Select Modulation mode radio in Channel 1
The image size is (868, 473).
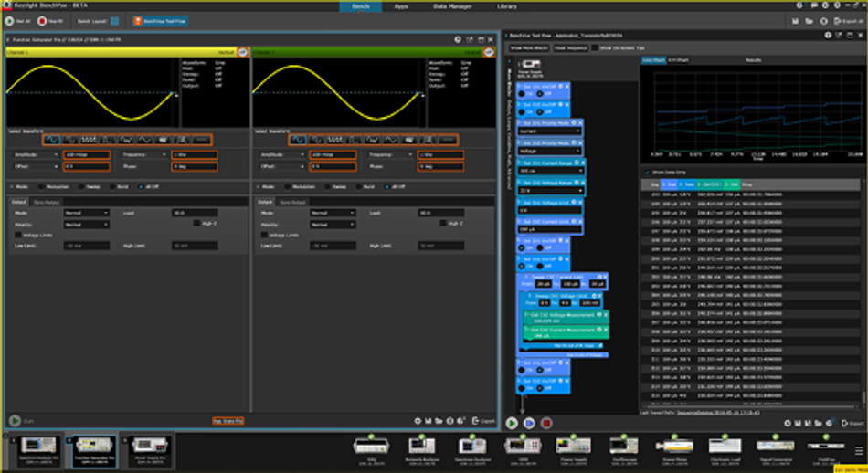tap(41, 187)
